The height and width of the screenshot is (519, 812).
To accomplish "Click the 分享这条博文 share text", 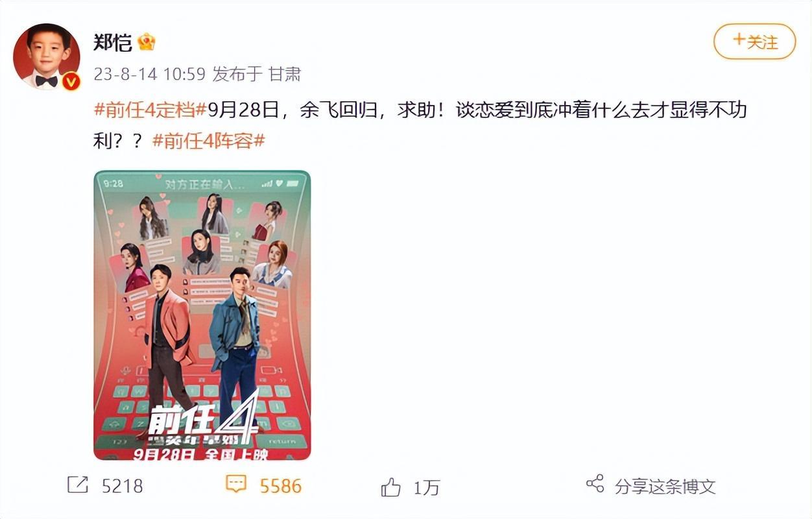I will point(665,486).
